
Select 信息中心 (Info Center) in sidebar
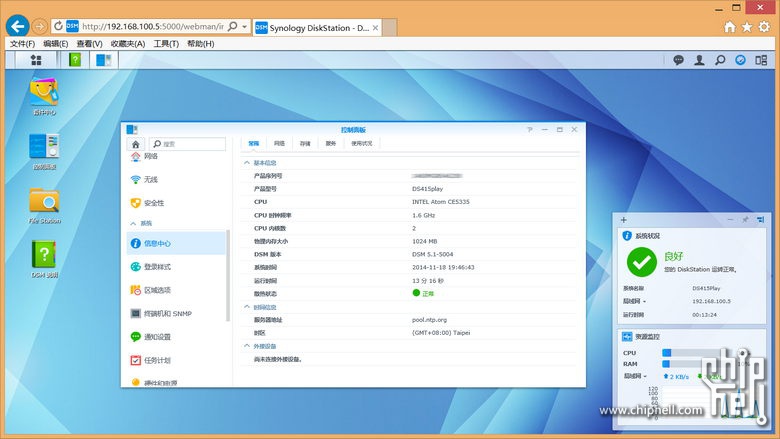(177, 243)
